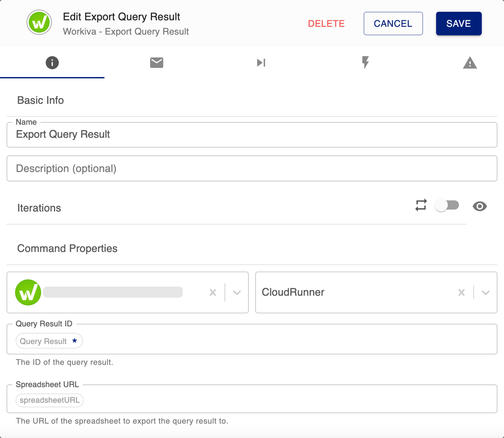Clear the Workiva connection field with the X
Image resolution: width=504 pixels, height=438 pixels.
point(212,292)
